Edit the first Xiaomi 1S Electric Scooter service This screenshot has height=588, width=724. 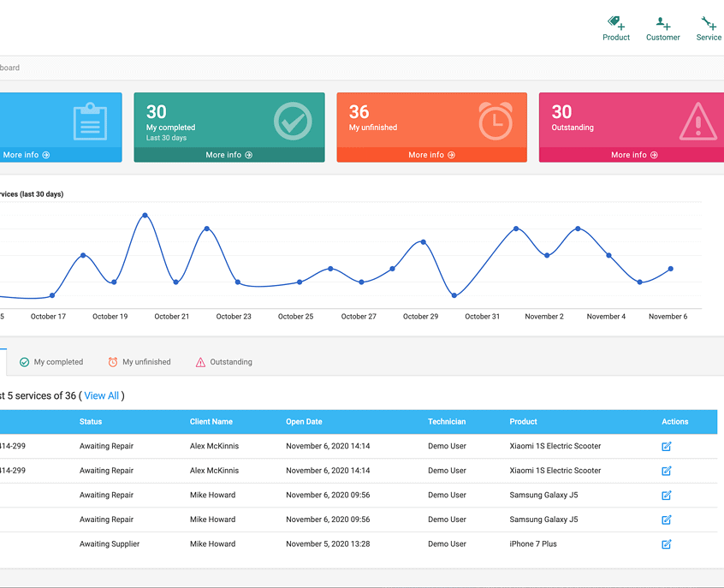tap(667, 446)
